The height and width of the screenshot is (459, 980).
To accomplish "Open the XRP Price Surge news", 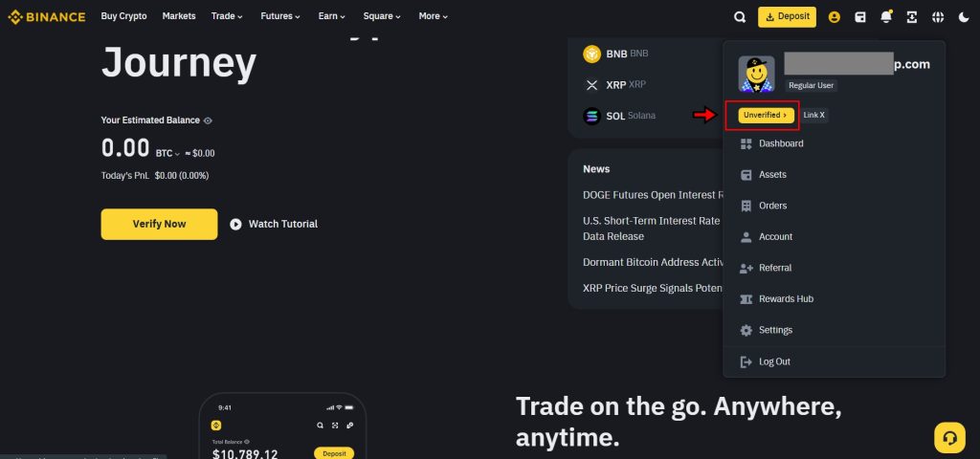I will 653,289.
